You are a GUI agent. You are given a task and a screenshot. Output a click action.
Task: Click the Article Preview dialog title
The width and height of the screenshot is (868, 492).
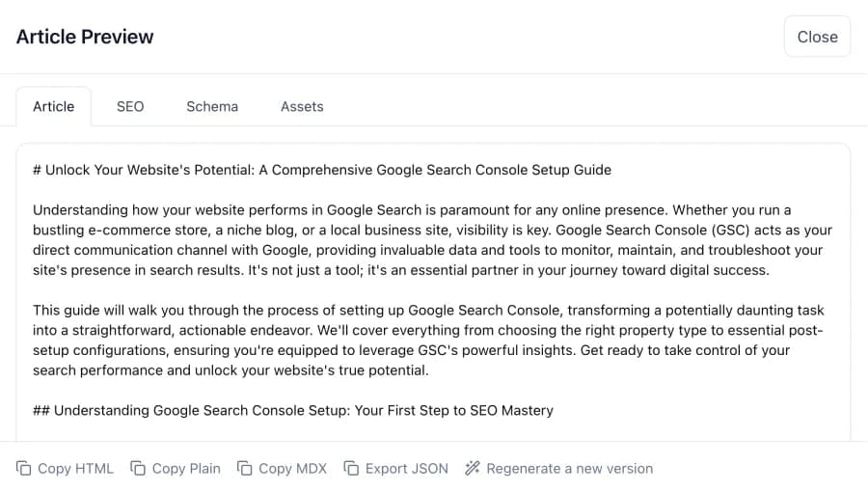click(x=85, y=37)
